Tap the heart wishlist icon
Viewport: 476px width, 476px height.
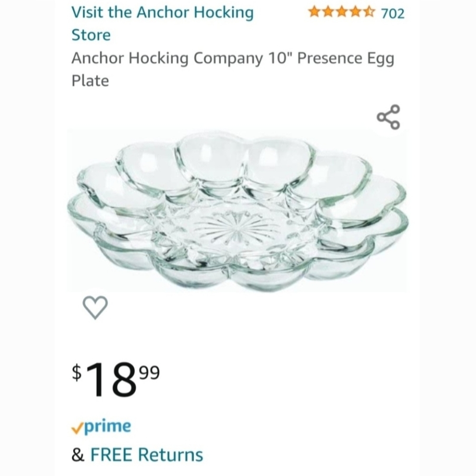[x=96, y=307]
